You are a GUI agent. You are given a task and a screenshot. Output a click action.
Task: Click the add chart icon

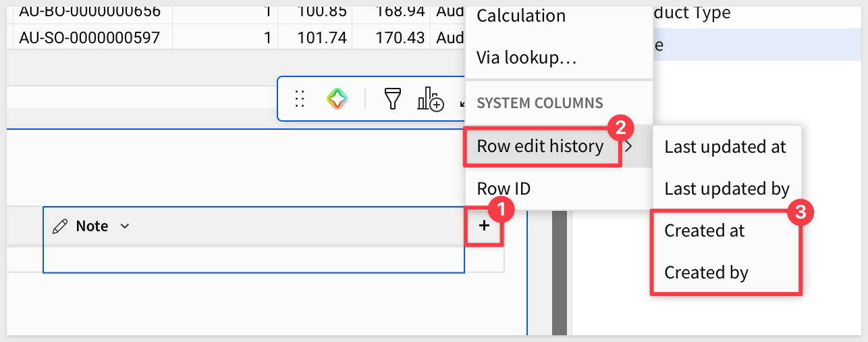click(x=430, y=99)
